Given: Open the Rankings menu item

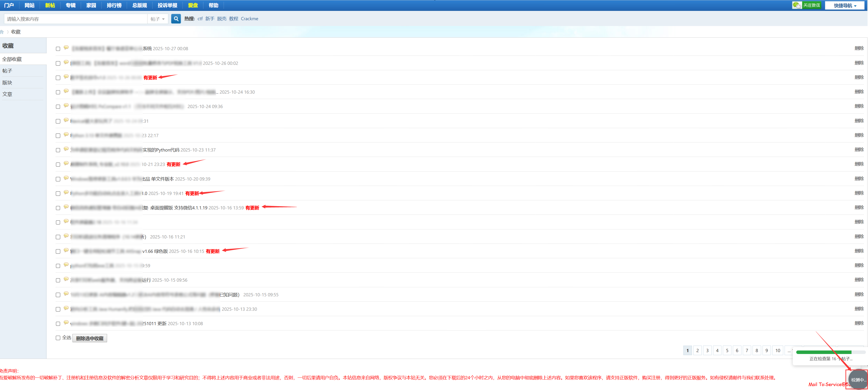Looking at the screenshot, I should 114,5.
